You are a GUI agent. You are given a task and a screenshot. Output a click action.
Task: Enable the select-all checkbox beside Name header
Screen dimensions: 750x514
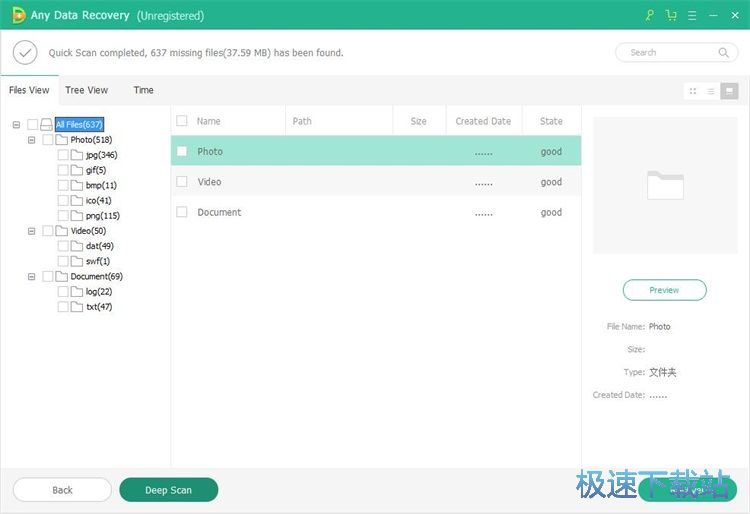182,121
